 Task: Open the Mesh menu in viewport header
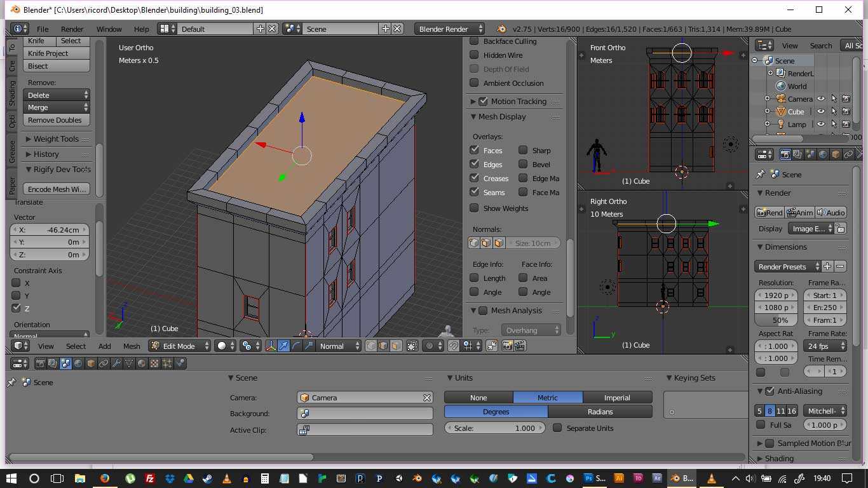132,346
